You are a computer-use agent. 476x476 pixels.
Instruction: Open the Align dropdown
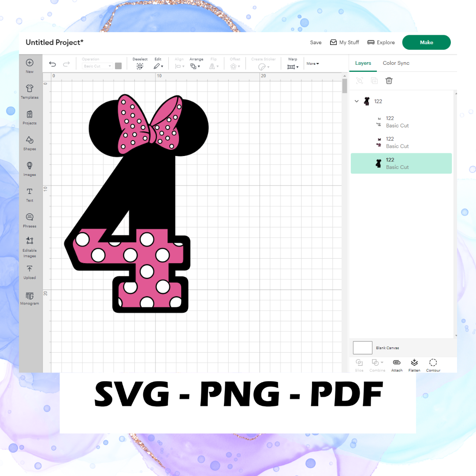click(x=179, y=66)
